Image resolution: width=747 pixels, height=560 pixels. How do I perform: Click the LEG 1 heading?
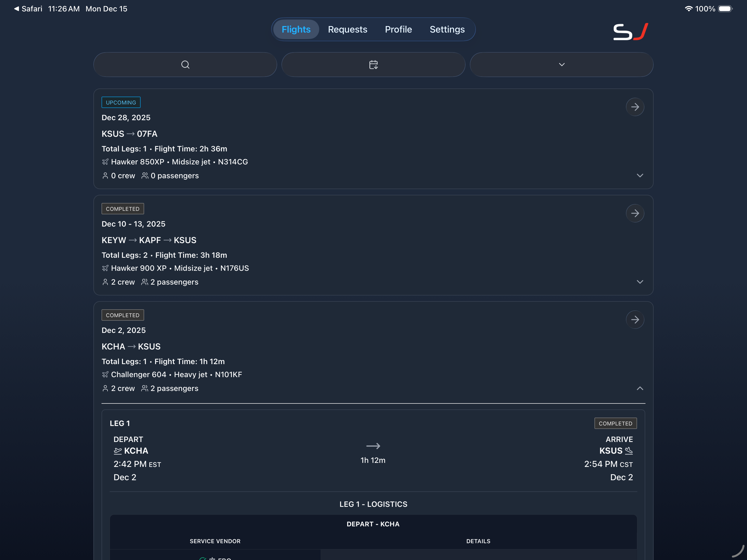[x=120, y=423]
